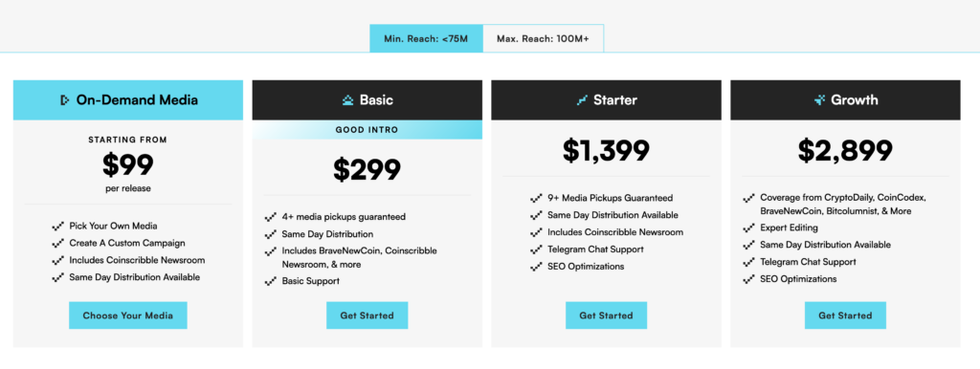Screen dimensions: 980x369
Task: Switch to Max. Reach: 100M+ option
Action: 544,38
